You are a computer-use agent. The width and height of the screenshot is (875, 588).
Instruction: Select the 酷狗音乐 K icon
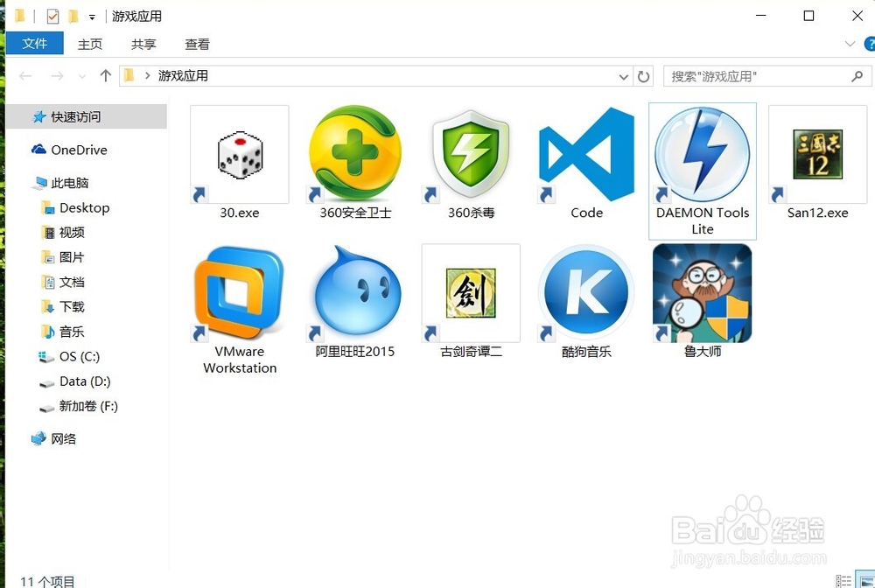point(586,292)
